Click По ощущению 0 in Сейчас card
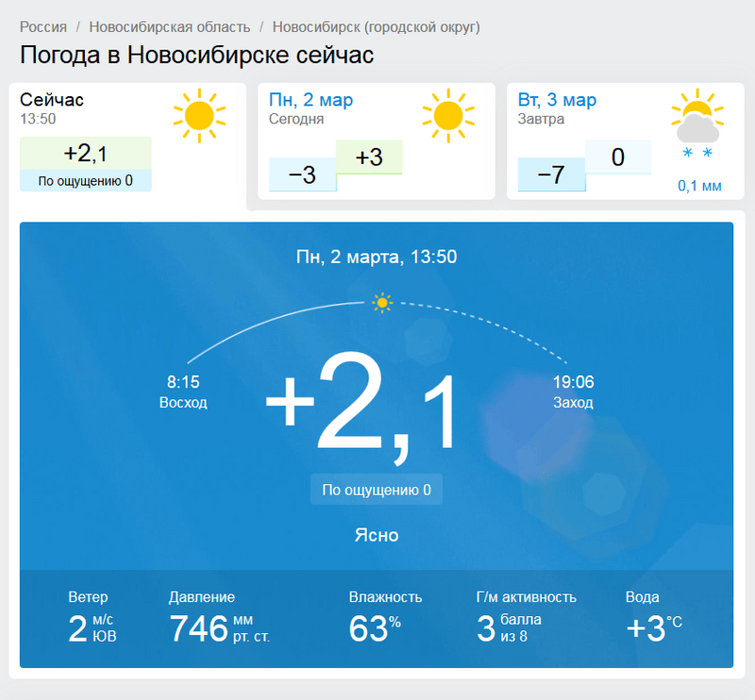 point(86,181)
